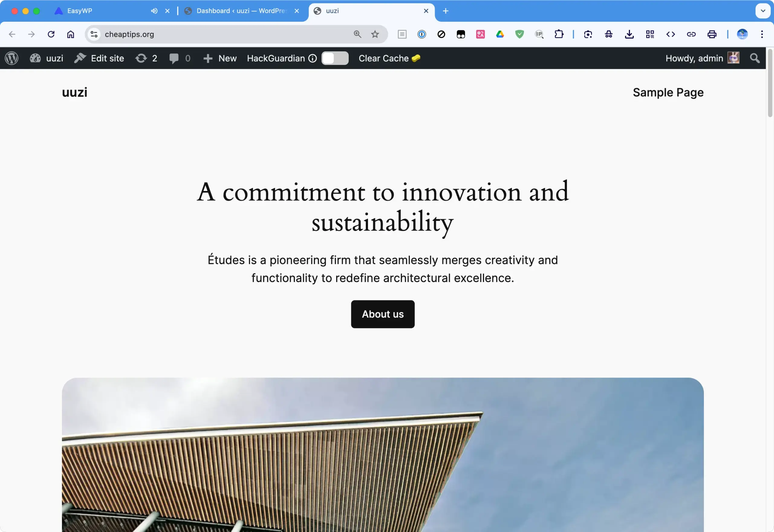
Task: Mute the EasyWP tab audio
Action: click(x=154, y=11)
